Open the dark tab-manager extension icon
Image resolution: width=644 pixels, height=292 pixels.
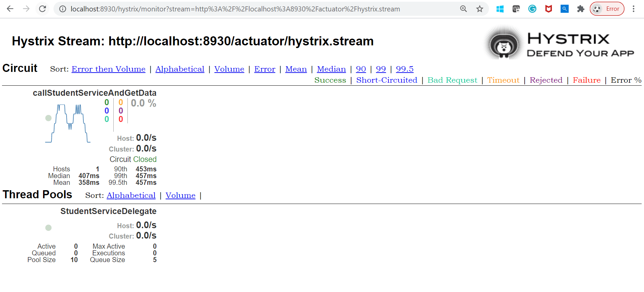point(516,9)
